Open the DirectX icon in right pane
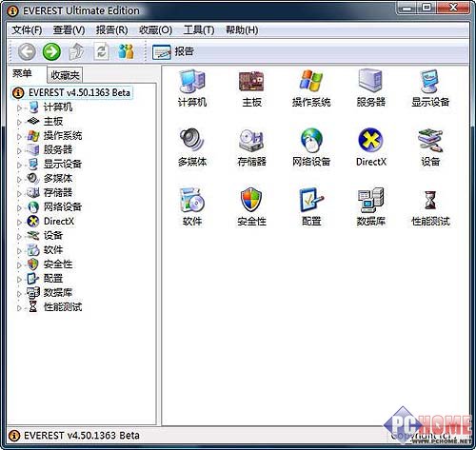Image resolution: width=476 pixels, height=450 pixels. tap(370, 147)
